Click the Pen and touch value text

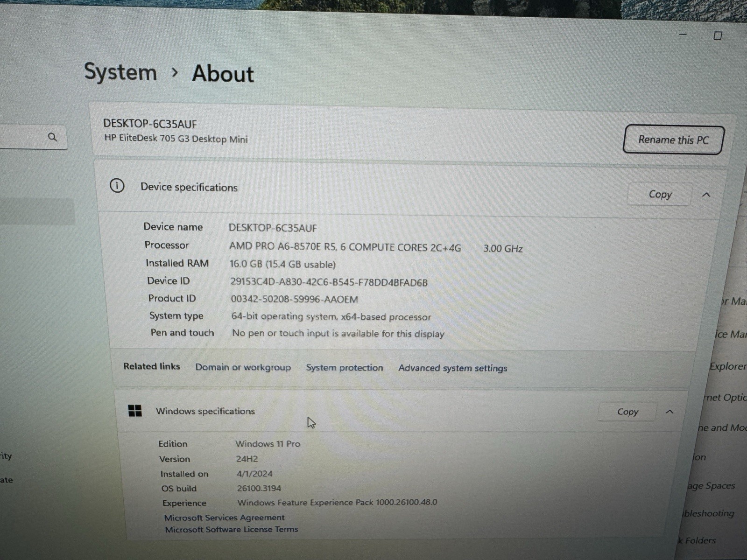point(338,333)
